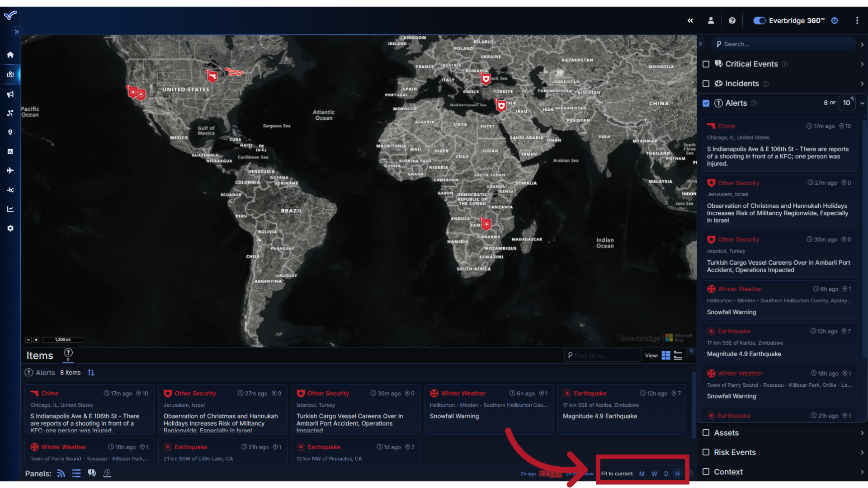Screen dimensions: 868x488
Task: Click inside the Find items search field
Action: 604,356
